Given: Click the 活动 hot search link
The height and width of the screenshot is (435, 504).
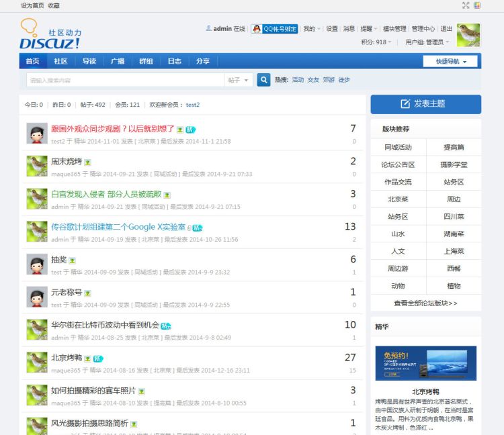Looking at the screenshot, I should click(298, 80).
